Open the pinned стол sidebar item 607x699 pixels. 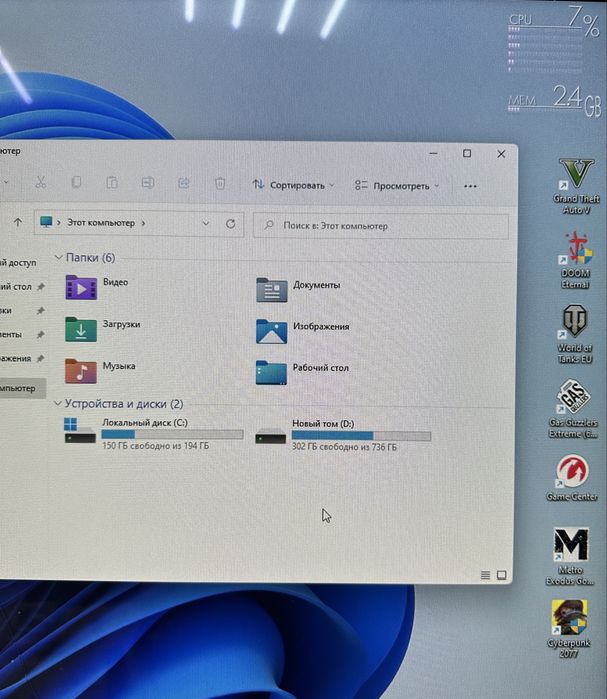point(22,287)
